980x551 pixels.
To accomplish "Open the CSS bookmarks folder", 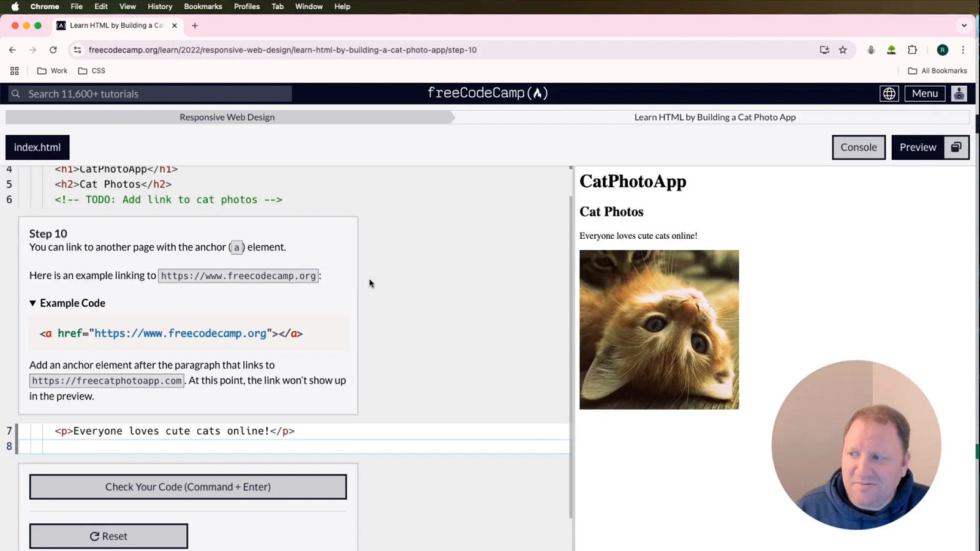I will click(92, 71).
